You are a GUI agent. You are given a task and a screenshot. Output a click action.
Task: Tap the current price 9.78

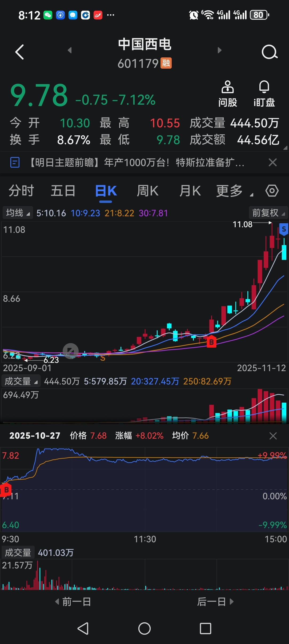(39, 95)
